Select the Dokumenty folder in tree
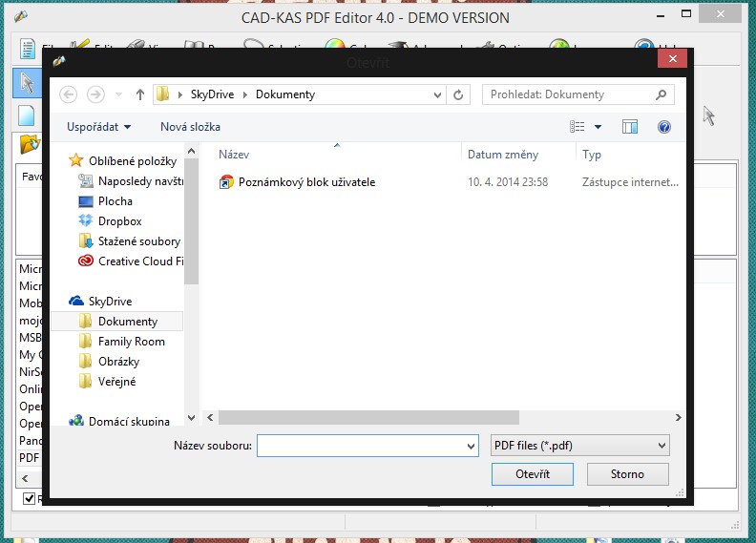Viewport: 756px width, 543px height. (x=128, y=322)
